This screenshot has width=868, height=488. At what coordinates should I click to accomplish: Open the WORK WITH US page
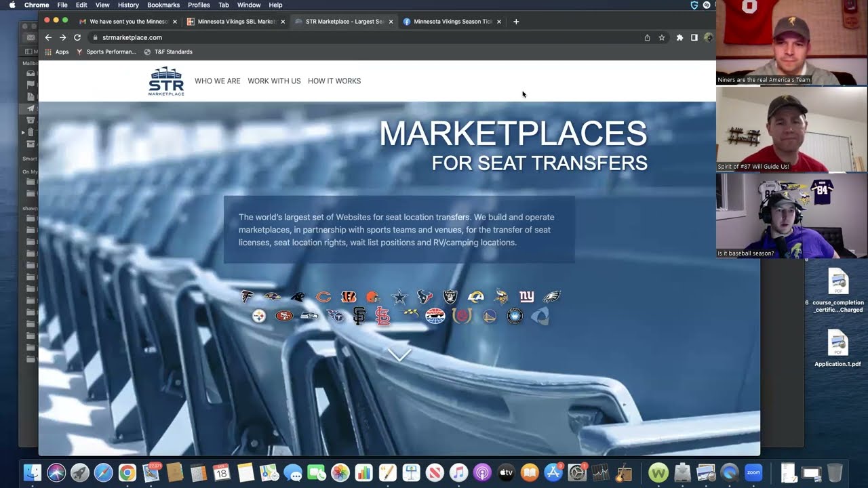click(x=274, y=81)
